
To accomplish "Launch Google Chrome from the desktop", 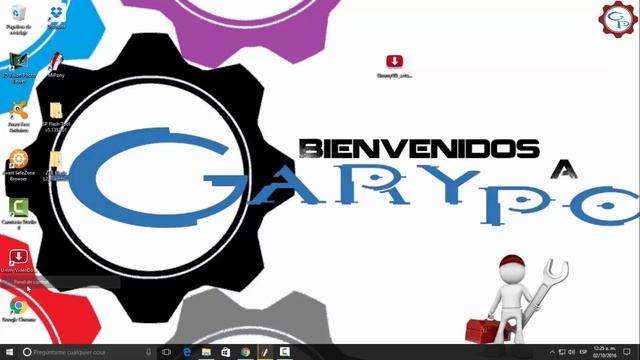I will pyautogui.click(x=18, y=310).
